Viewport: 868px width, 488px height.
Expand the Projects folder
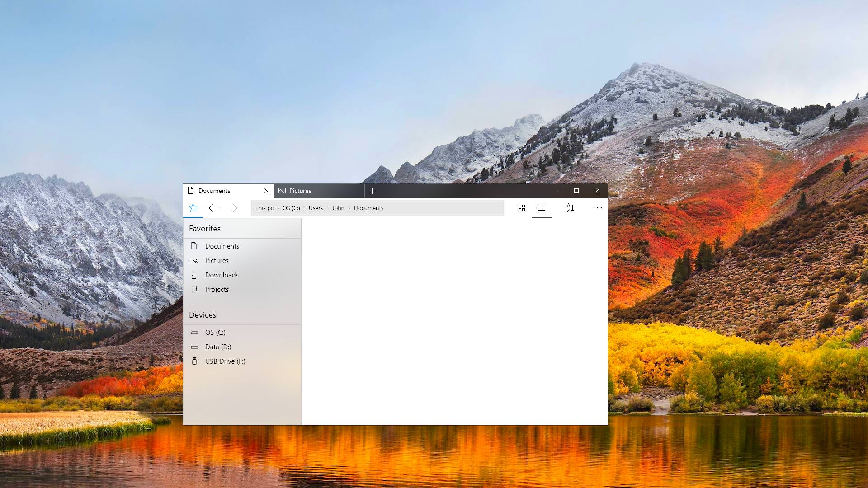[x=217, y=289]
